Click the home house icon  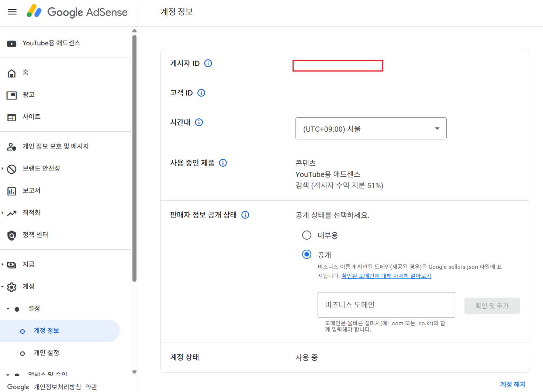(x=11, y=73)
